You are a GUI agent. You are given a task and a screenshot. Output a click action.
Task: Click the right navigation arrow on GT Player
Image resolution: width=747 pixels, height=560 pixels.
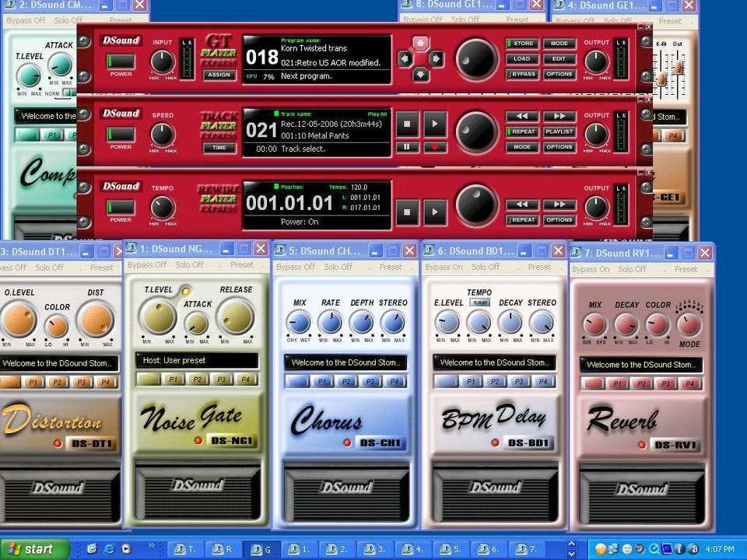pyautogui.click(x=437, y=58)
